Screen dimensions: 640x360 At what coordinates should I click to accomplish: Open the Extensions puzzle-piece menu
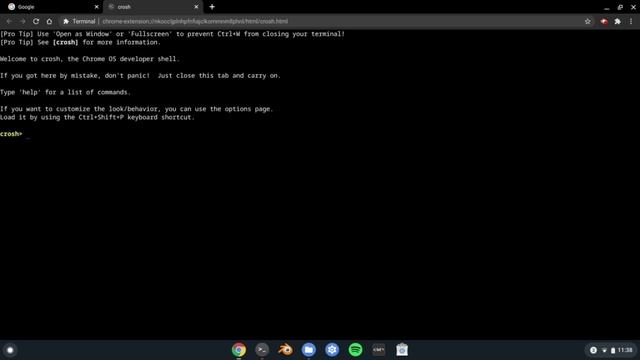click(618, 21)
